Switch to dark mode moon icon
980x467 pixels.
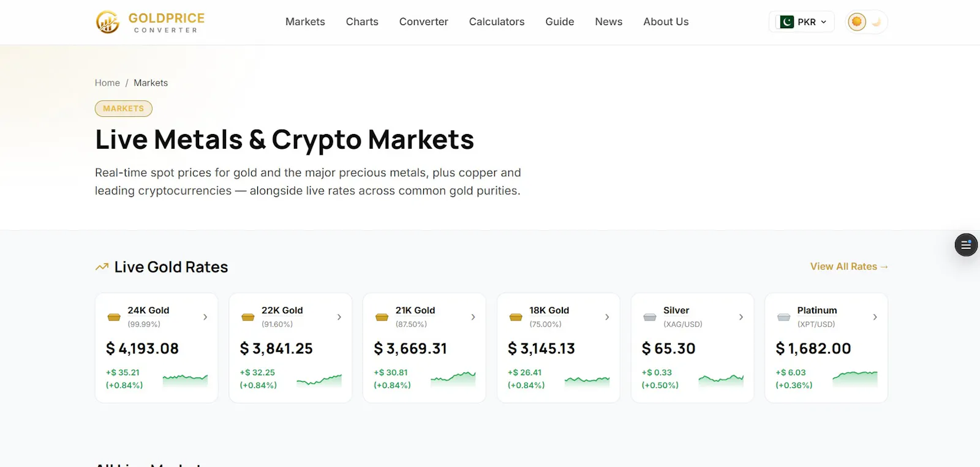click(876, 22)
